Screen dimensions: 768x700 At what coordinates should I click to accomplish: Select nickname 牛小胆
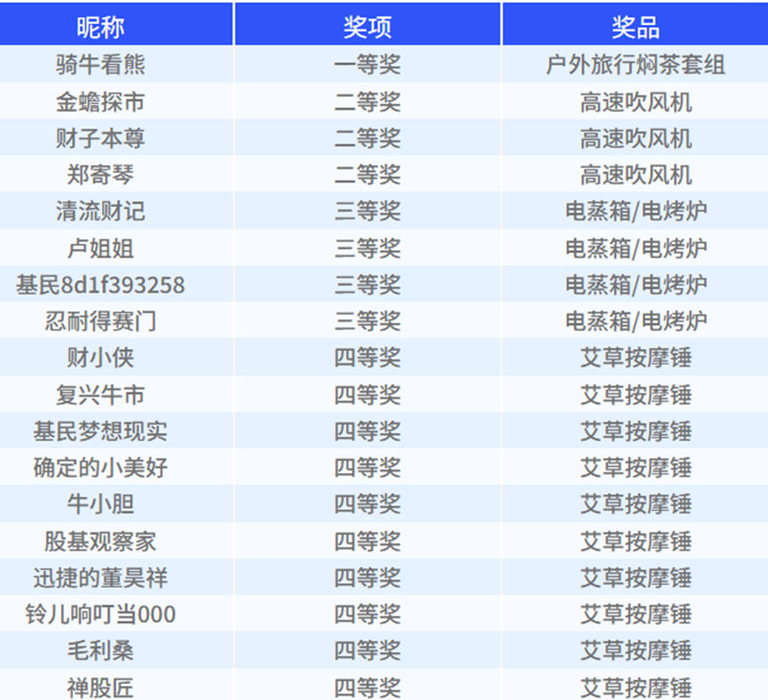(100, 504)
